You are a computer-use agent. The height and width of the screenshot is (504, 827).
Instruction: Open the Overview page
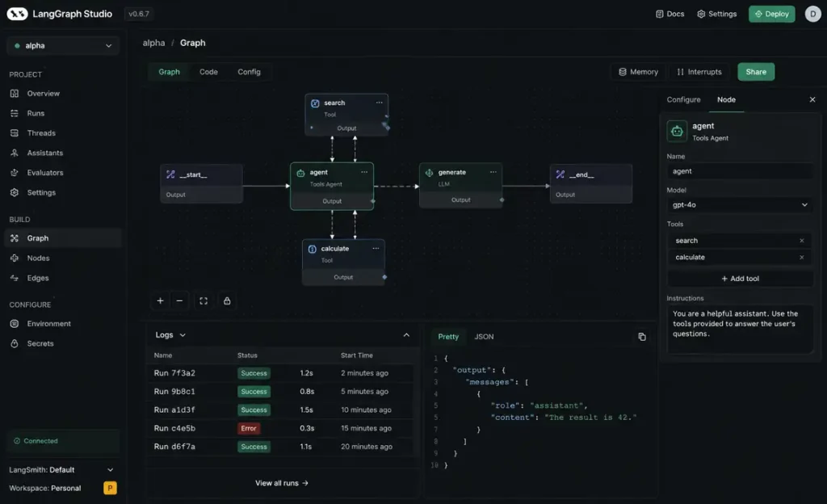[x=44, y=94]
